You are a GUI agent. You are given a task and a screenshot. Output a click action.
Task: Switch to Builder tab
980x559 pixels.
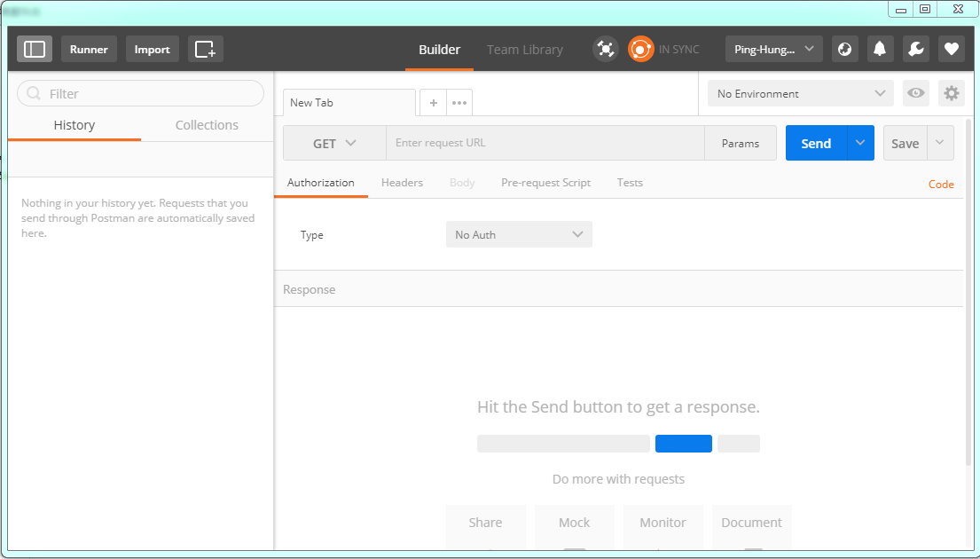pos(439,50)
